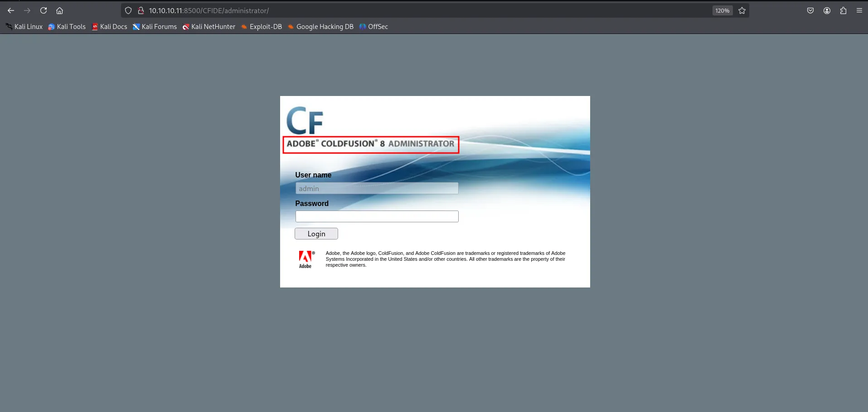Click the 'Password' label

[x=312, y=203]
